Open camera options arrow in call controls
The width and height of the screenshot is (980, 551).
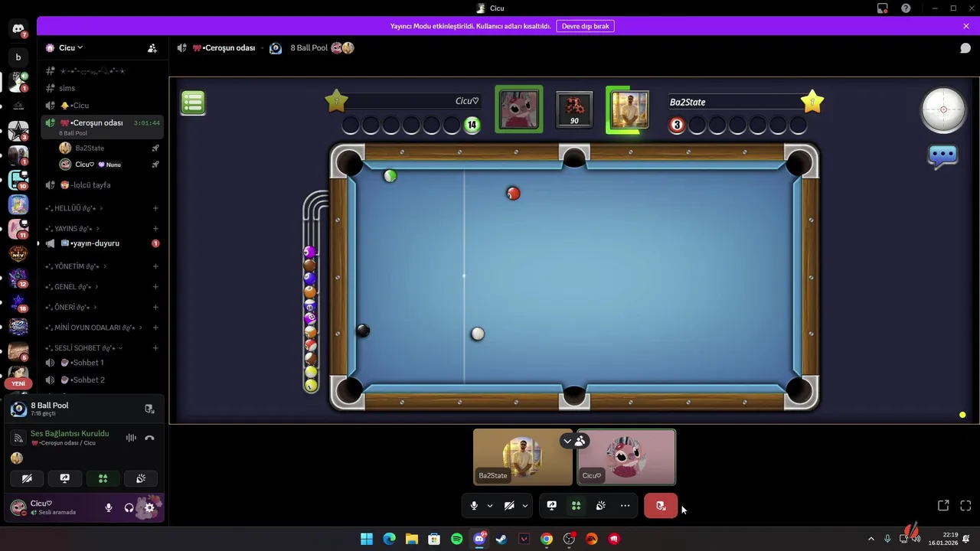pyautogui.click(x=525, y=506)
